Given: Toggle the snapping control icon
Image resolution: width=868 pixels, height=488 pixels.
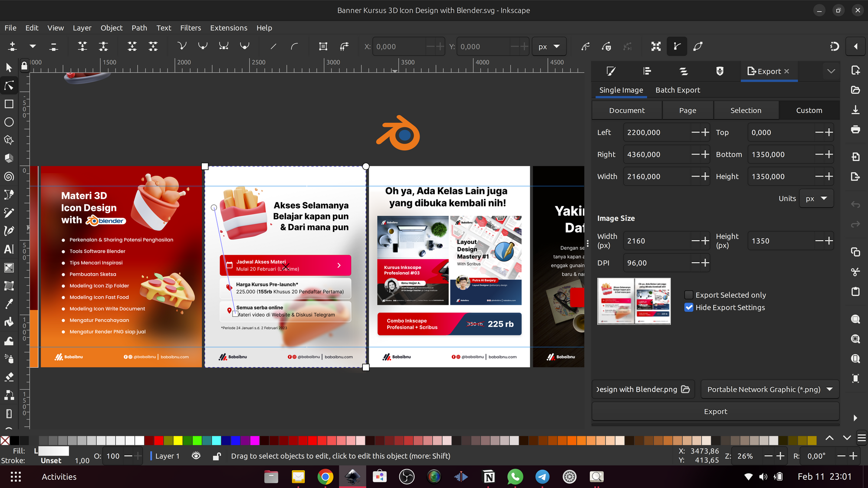Looking at the screenshot, I should pos(834,46).
